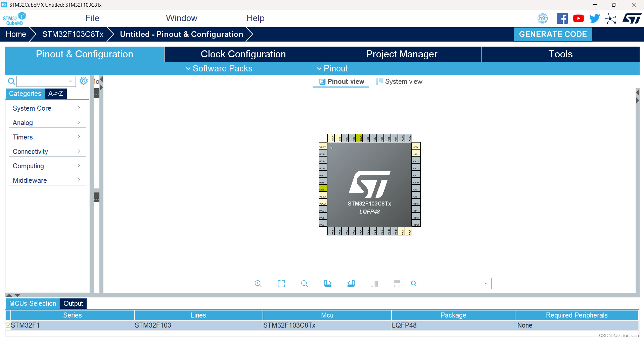This screenshot has width=644, height=341.
Task: Open the pin search combo box dropdown
Action: [486, 284]
